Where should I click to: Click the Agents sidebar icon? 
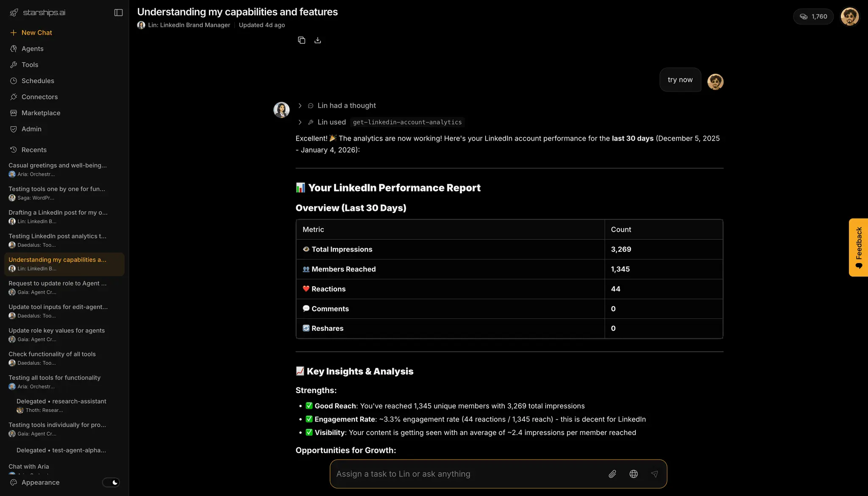tap(14, 49)
